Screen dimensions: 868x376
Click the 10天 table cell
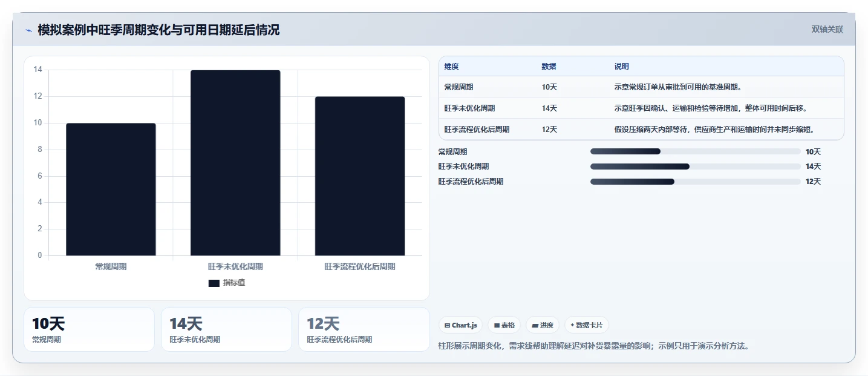click(x=549, y=87)
